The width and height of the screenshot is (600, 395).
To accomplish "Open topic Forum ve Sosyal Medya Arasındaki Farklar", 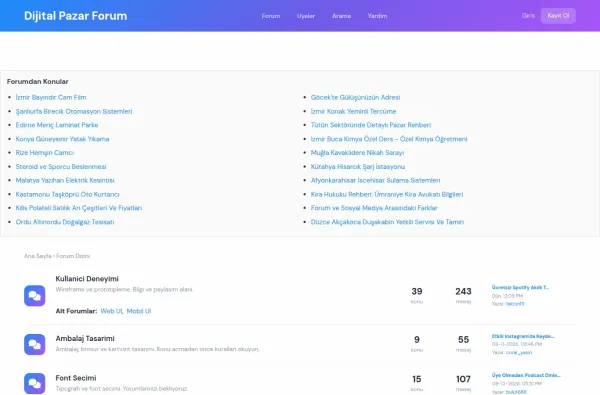I will tap(374, 208).
